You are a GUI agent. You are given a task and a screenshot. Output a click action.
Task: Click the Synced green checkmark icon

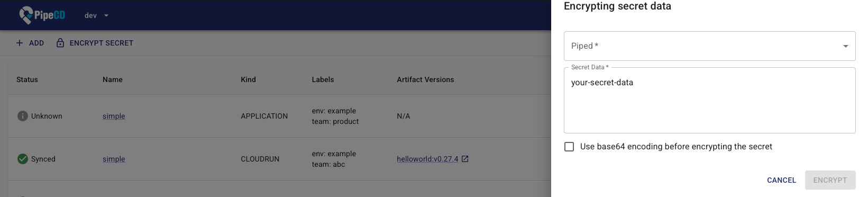23,159
